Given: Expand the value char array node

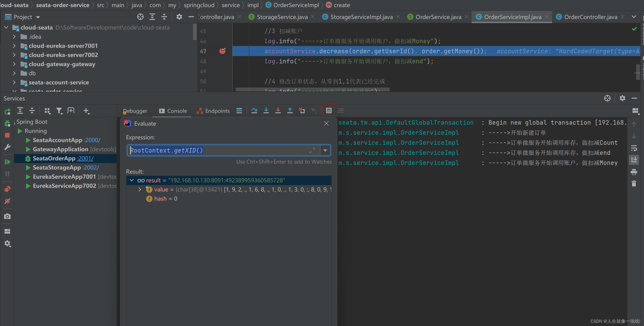Looking at the screenshot, I should 140,189.
